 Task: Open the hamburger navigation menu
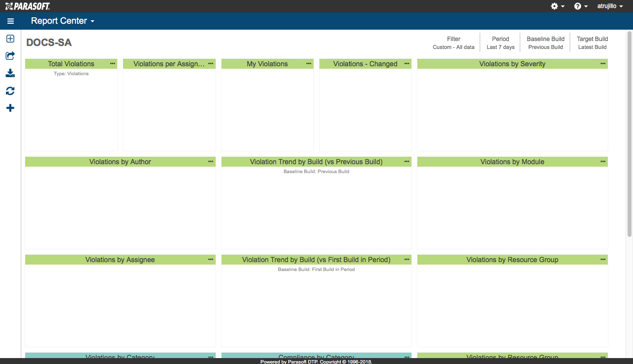pos(10,21)
